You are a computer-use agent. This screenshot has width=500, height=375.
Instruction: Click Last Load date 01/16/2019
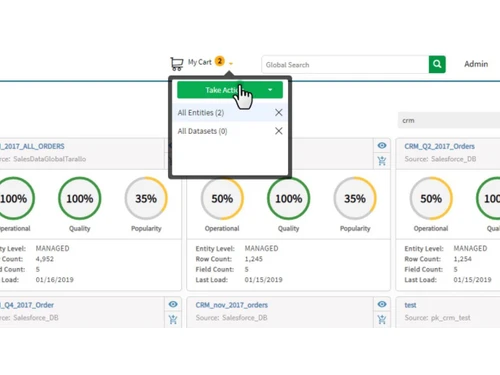[x=55, y=280]
